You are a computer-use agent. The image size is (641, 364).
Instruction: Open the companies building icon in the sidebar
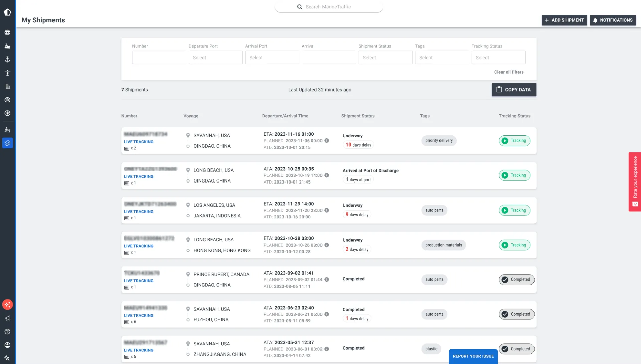click(7, 86)
